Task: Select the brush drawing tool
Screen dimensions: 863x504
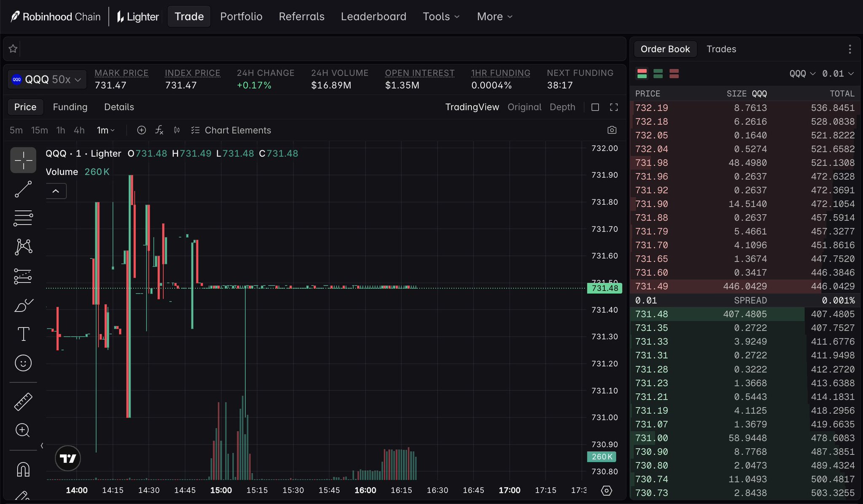Action: [23, 305]
